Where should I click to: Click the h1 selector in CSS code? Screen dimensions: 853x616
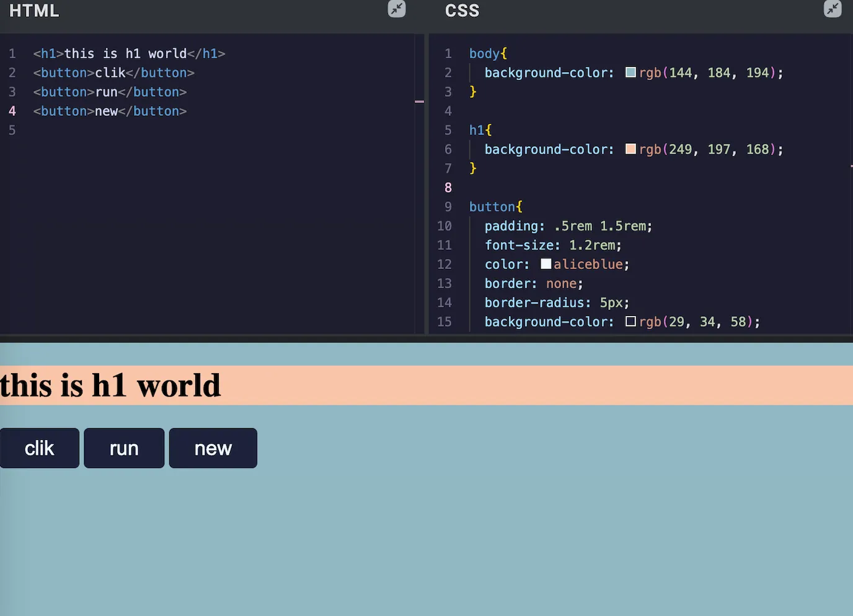point(476,130)
